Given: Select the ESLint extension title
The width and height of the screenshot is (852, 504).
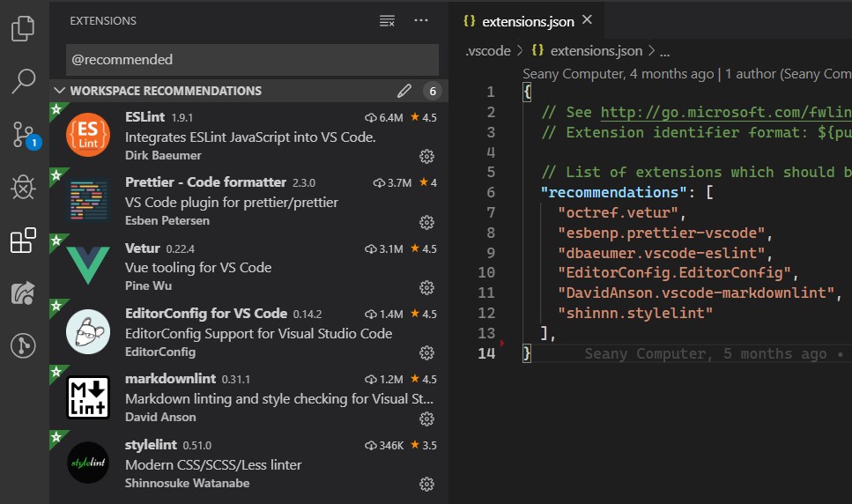Looking at the screenshot, I should click(144, 117).
